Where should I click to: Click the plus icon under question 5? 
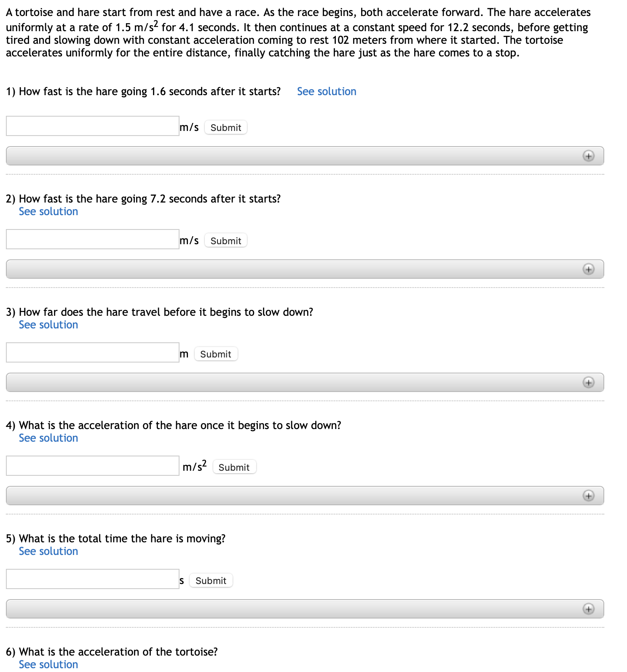point(588,609)
